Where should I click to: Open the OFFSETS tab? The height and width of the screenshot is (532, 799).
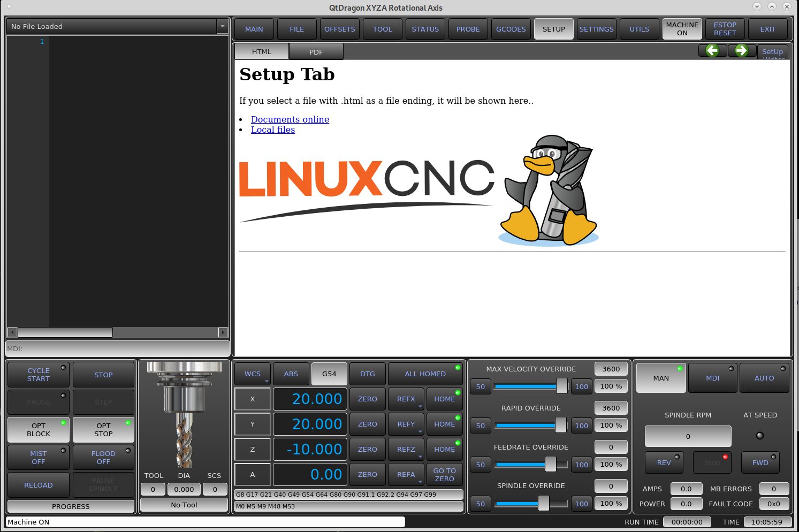tap(340, 29)
